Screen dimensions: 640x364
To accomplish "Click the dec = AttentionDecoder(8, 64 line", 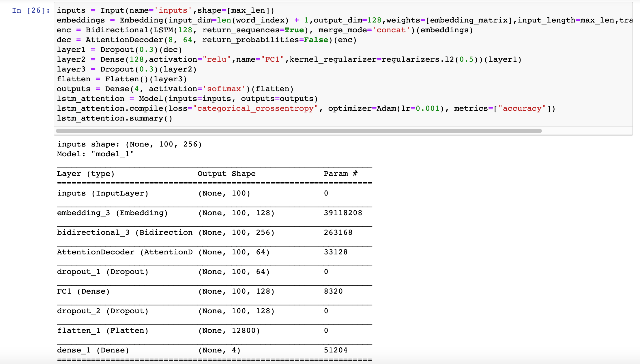I will (207, 40).
